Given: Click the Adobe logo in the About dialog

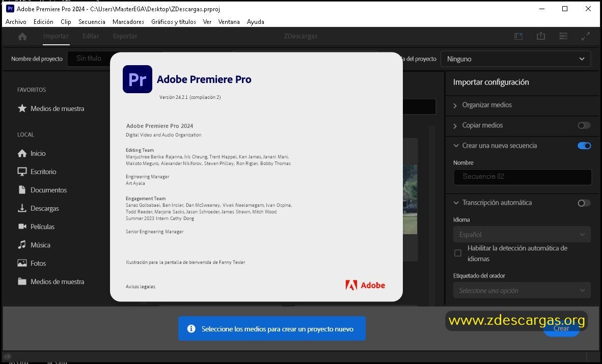Looking at the screenshot, I should [365, 285].
